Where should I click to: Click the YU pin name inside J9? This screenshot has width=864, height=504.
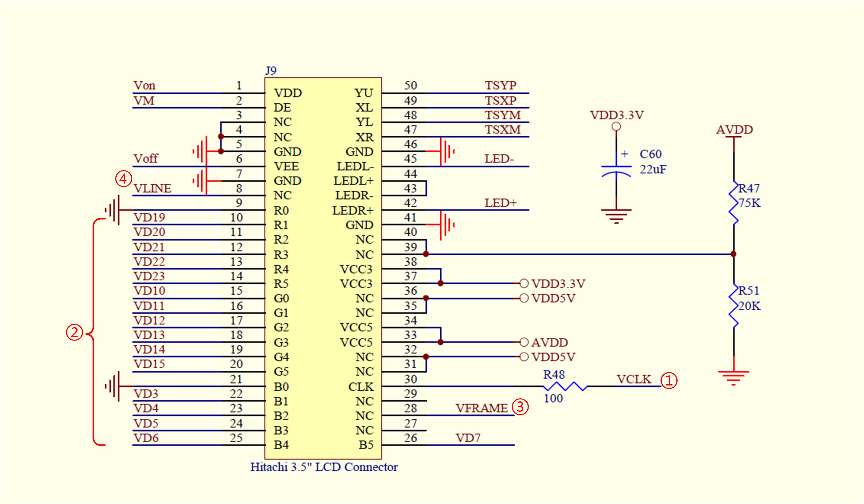pos(364,93)
